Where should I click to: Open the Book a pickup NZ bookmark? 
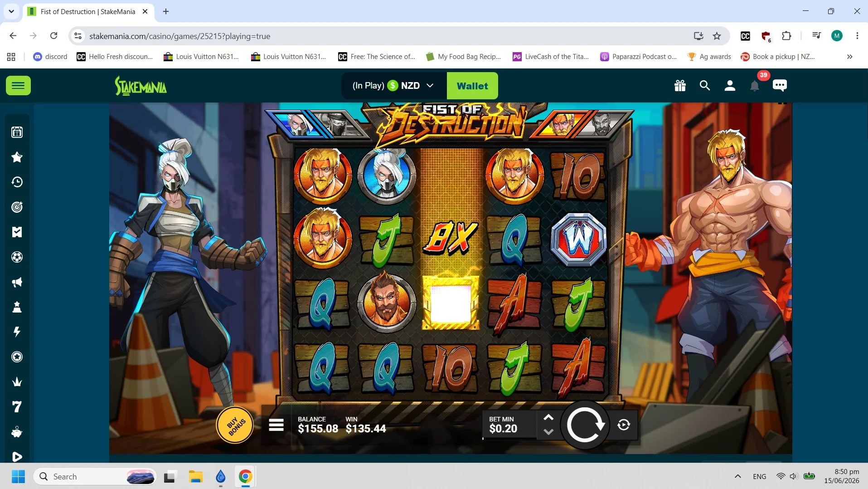tap(778, 57)
